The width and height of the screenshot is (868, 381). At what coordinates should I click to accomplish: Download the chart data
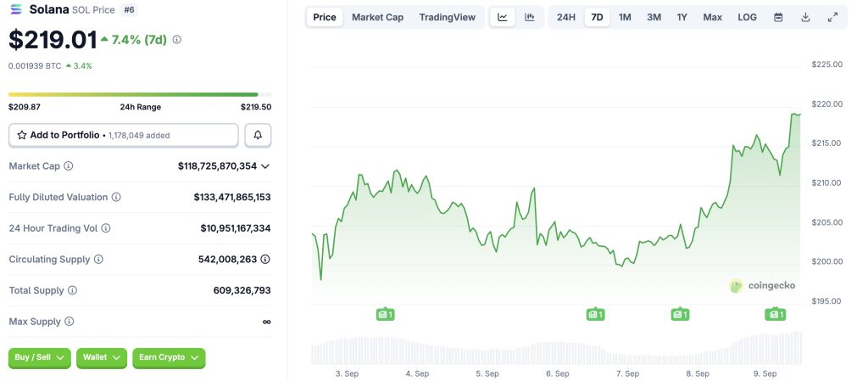click(x=805, y=17)
